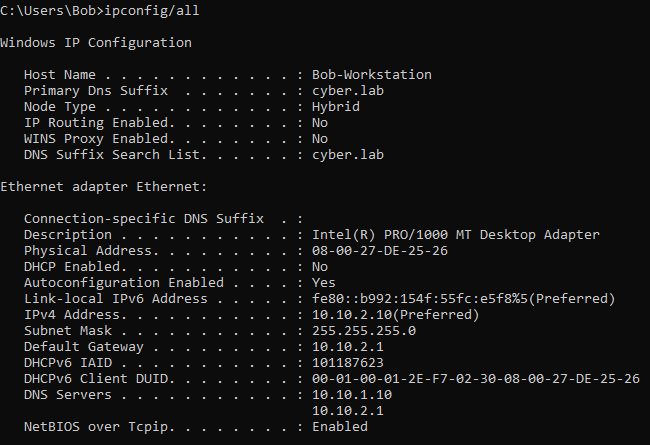
Task: Click the physical address 08-00-27-DE-25-26
Action: pos(380,251)
